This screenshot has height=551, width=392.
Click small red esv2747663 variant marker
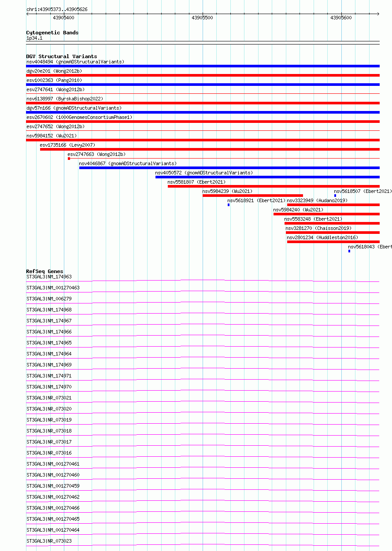click(69, 159)
